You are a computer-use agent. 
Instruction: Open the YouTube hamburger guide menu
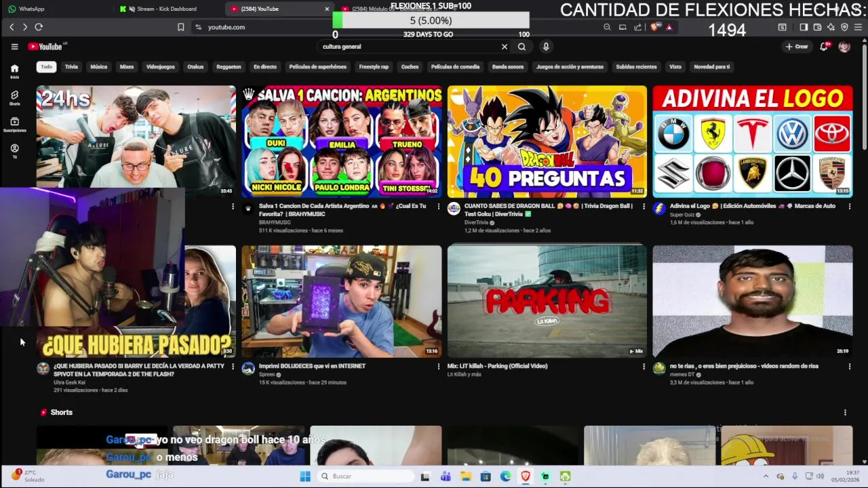tap(14, 47)
